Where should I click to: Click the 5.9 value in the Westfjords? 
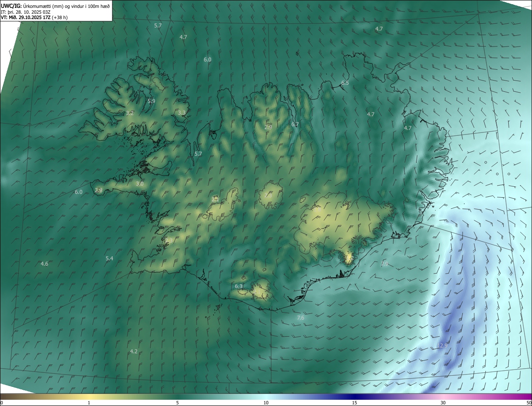coord(151,101)
